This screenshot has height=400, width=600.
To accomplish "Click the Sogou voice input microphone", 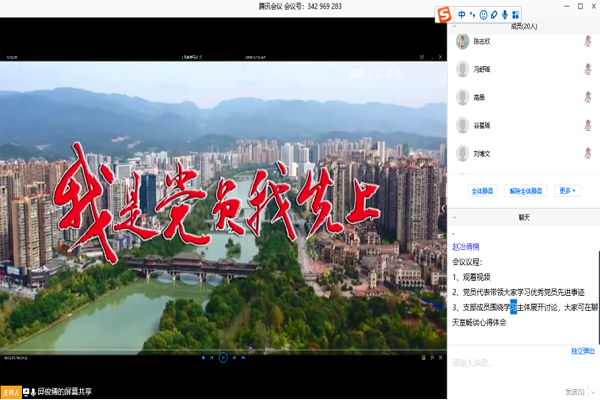I will (x=506, y=14).
